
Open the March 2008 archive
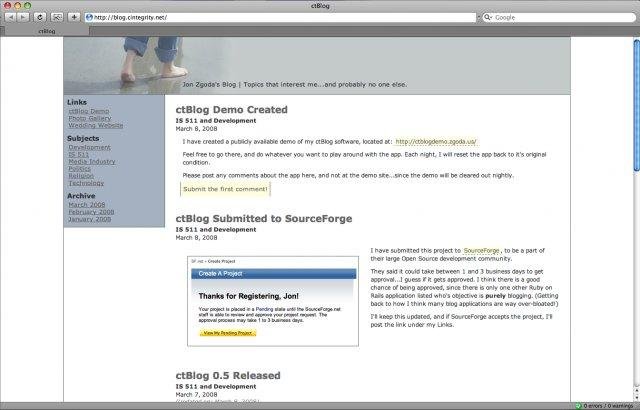coord(87,205)
